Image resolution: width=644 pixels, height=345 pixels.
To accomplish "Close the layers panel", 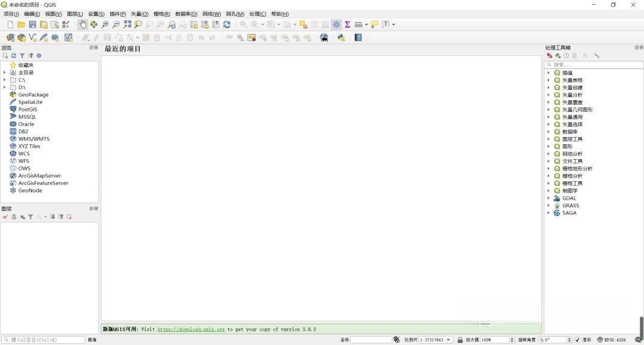I will 96,209.
